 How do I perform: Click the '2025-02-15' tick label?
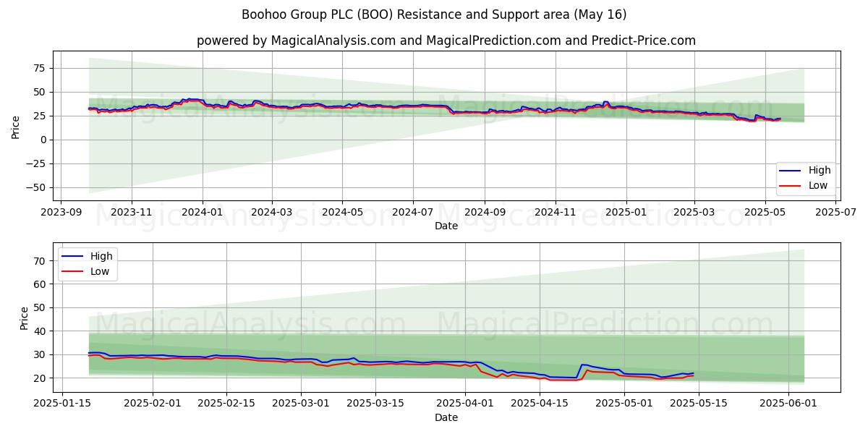pos(227,404)
